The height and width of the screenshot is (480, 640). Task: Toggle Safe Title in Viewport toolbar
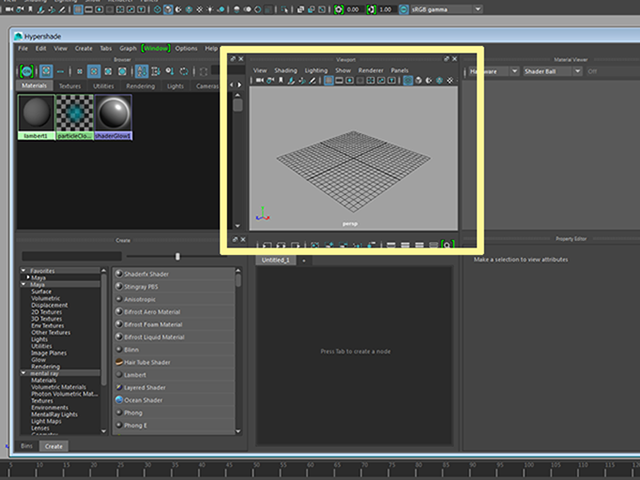[x=391, y=80]
